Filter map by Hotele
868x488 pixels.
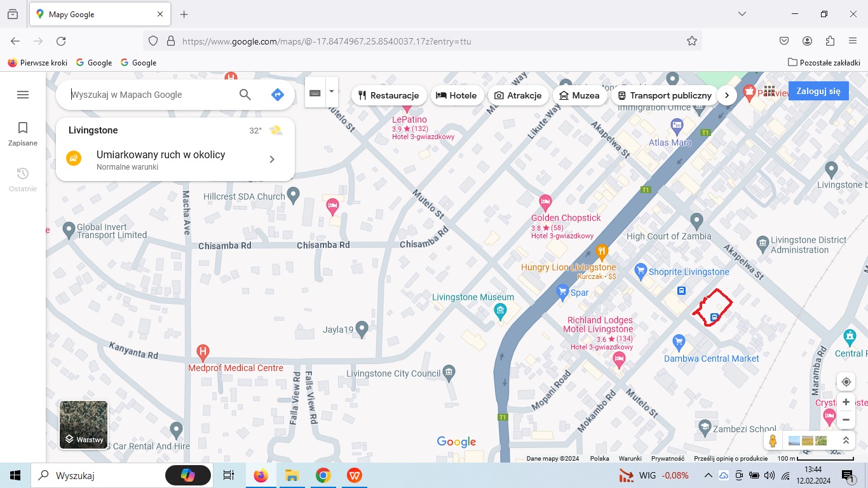point(457,95)
